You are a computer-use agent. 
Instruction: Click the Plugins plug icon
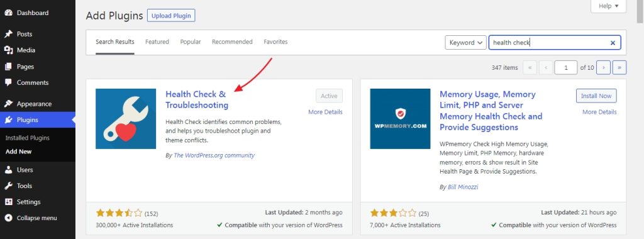[9, 120]
